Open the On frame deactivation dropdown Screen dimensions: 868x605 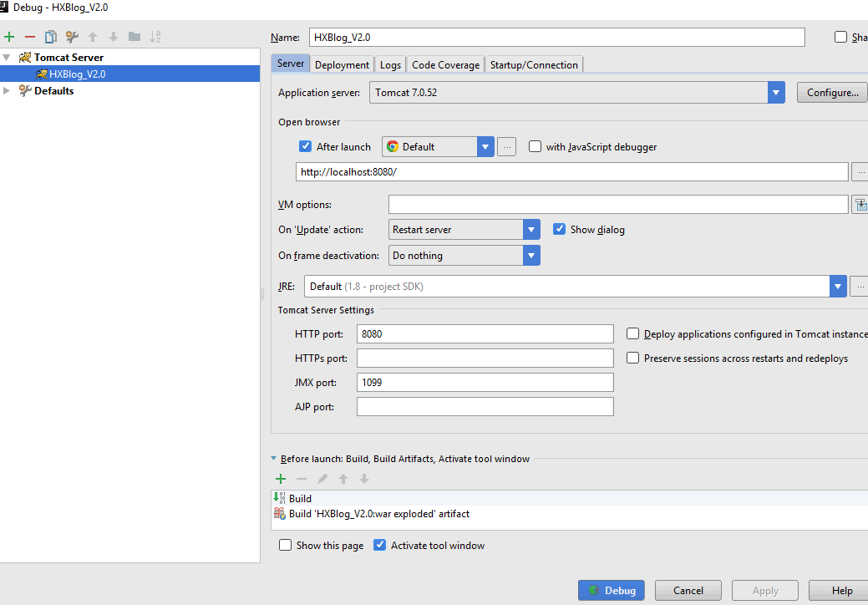(531, 255)
